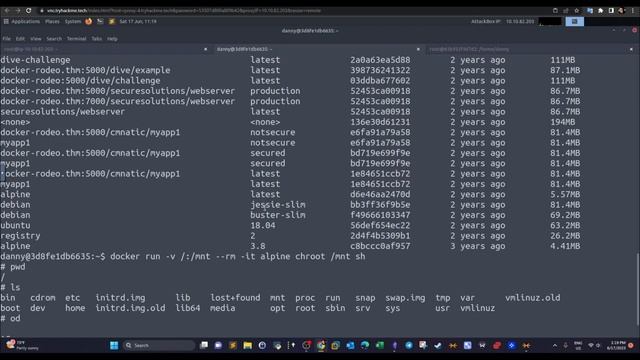
Task: Click the panel clock Sat 17 Jun
Action: [x=138, y=21]
